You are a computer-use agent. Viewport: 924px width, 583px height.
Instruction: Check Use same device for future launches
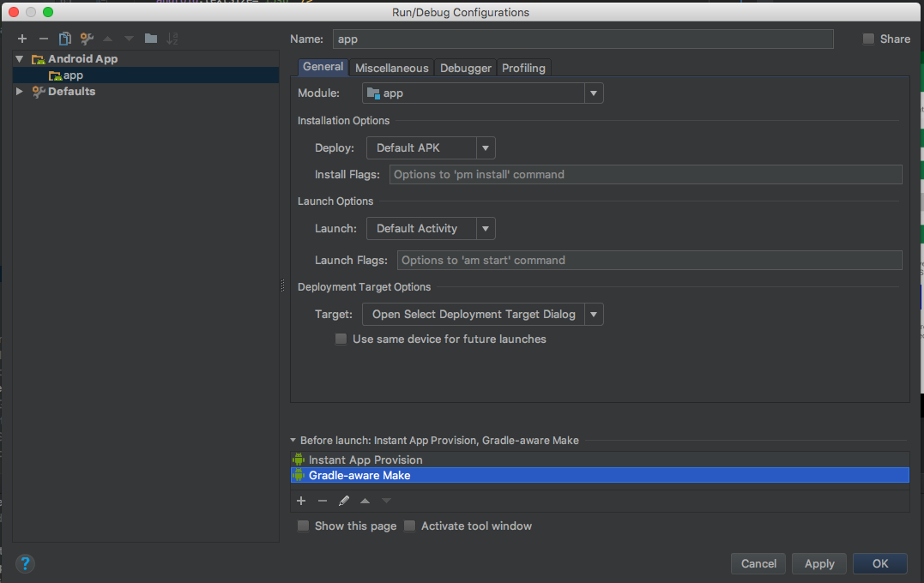click(x=341, y=340)
